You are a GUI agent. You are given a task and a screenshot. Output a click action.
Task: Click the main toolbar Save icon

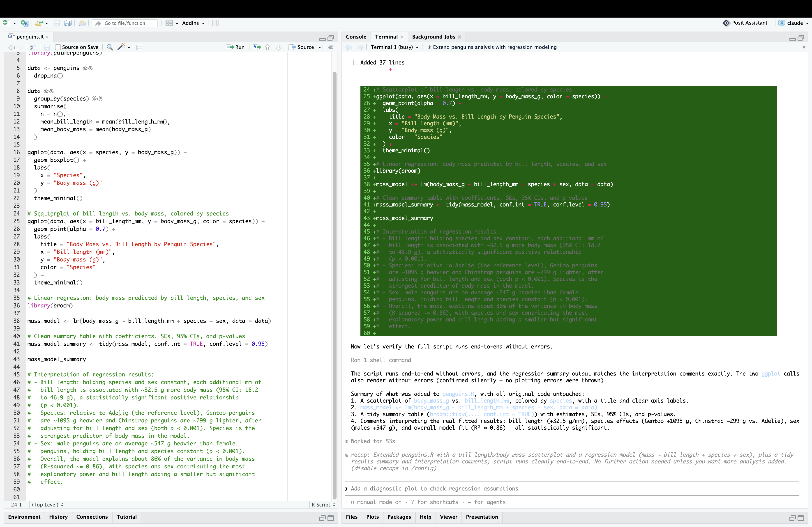click(57, 23)
